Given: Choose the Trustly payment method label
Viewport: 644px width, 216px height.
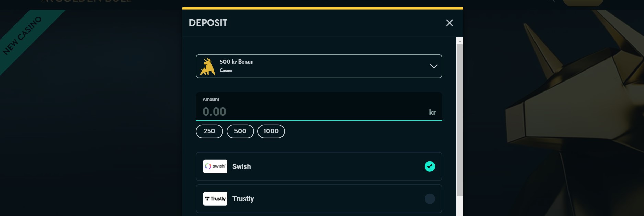Looking at the screenshot, I should (243, 199).
